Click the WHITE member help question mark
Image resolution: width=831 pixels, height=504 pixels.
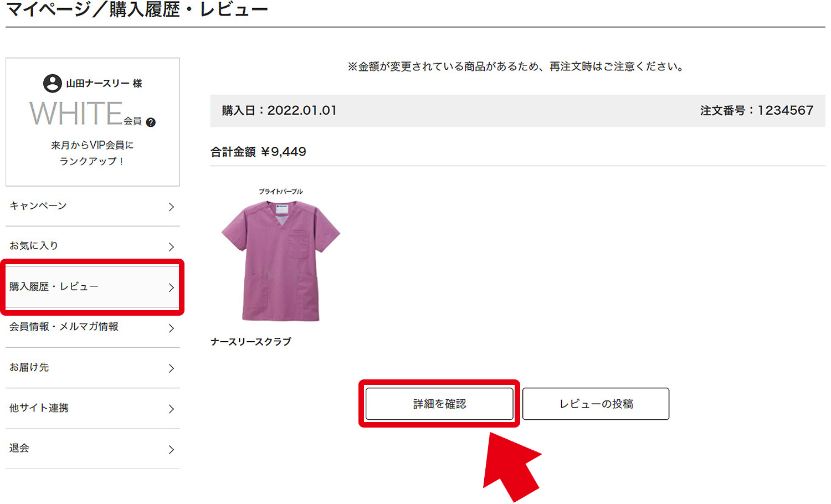click(x=151, y=122)
